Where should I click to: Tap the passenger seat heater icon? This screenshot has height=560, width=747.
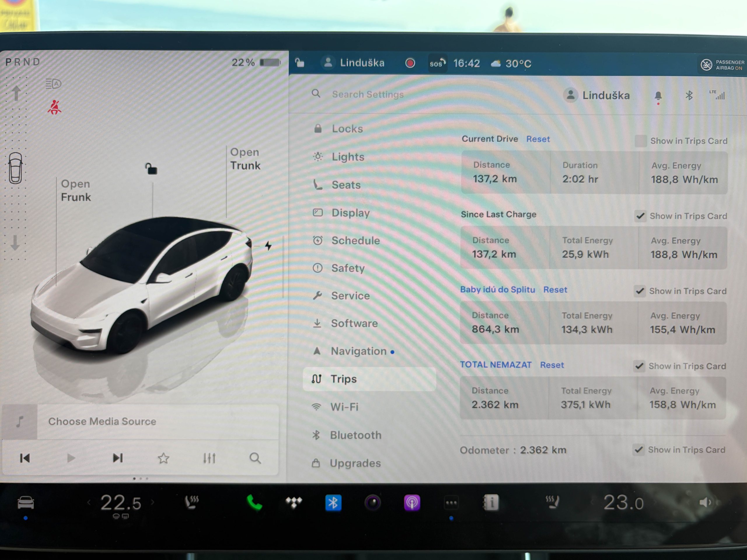[x=552, y=502]
